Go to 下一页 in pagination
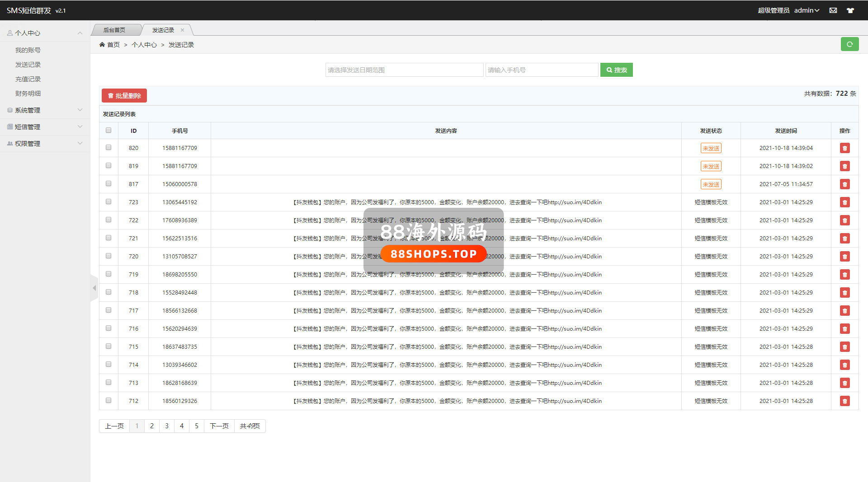The image size is (868, 482). pyautogui.click(x=219, y=426)
